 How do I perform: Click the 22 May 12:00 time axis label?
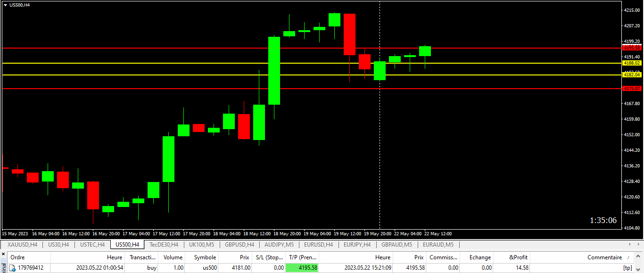[x=438, y=233]
